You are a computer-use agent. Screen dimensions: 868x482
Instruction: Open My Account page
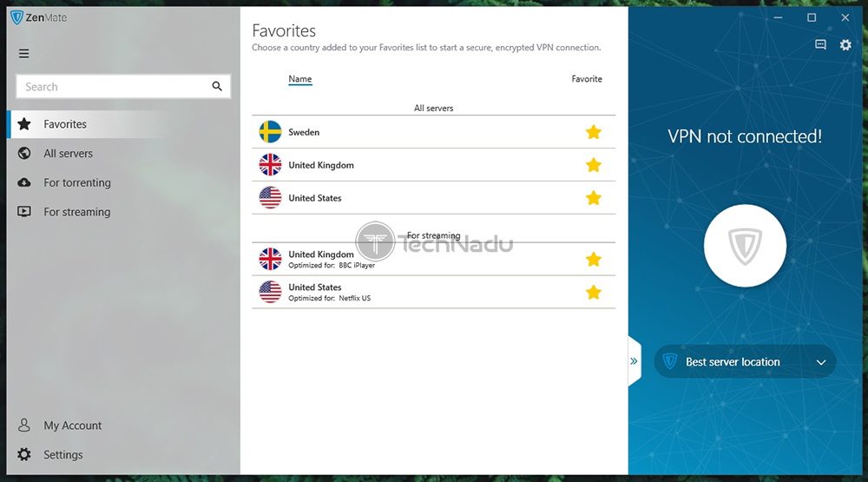click(x=123, y=426)
